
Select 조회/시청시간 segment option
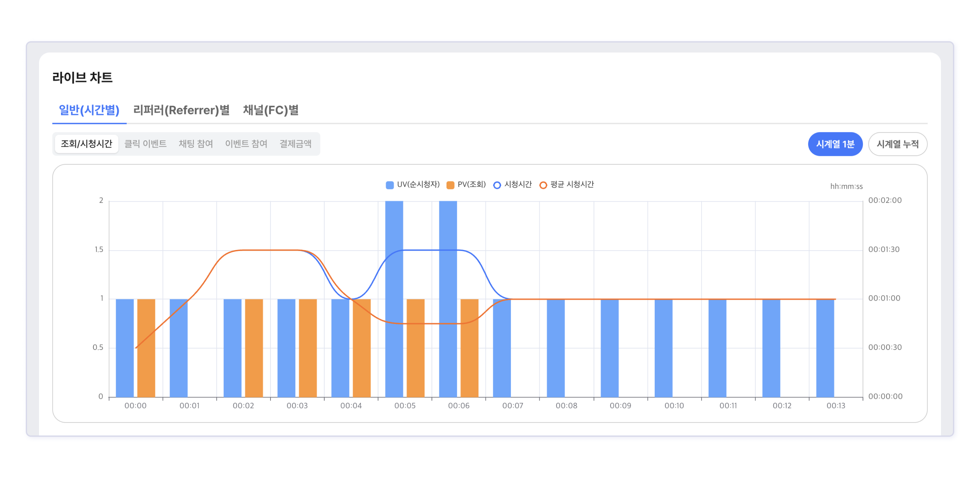(x=86, y=144)
